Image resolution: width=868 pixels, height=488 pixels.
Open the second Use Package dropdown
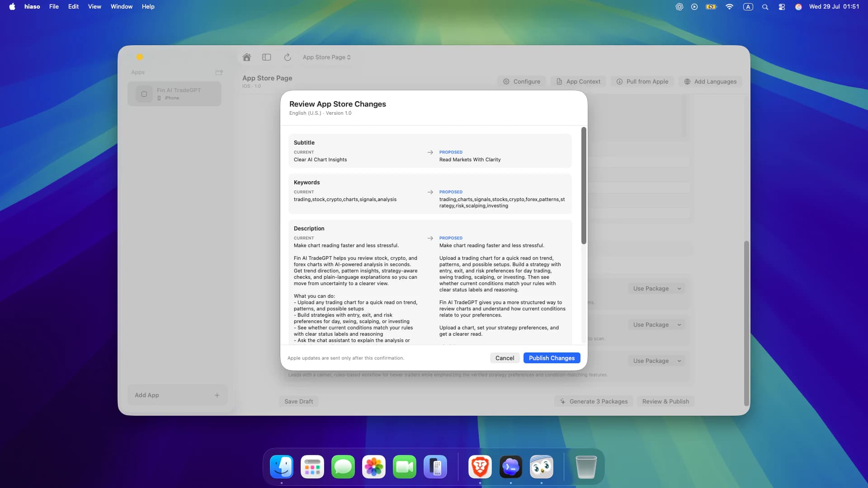(x=656, y=324)
